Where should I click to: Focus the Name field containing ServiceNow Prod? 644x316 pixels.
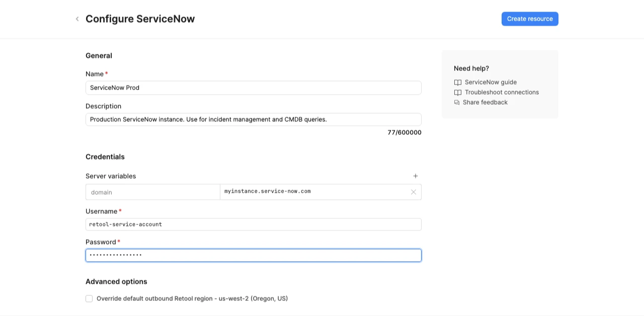coord(253,88)
